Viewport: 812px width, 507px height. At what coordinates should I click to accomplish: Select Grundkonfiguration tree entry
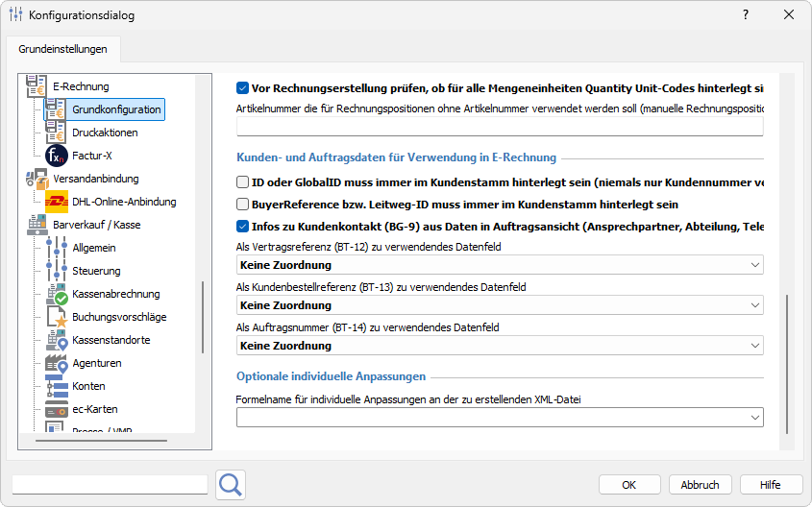(x=116, y=109)
